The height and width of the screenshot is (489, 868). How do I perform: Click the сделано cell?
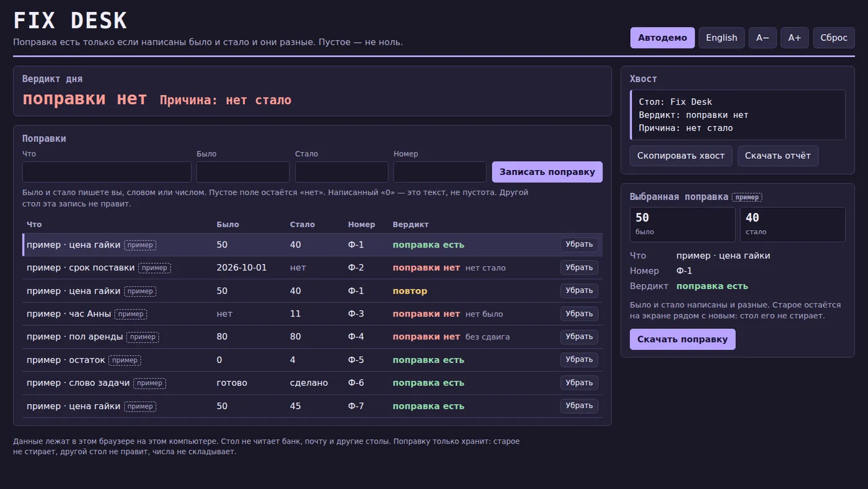pos(309,383)
